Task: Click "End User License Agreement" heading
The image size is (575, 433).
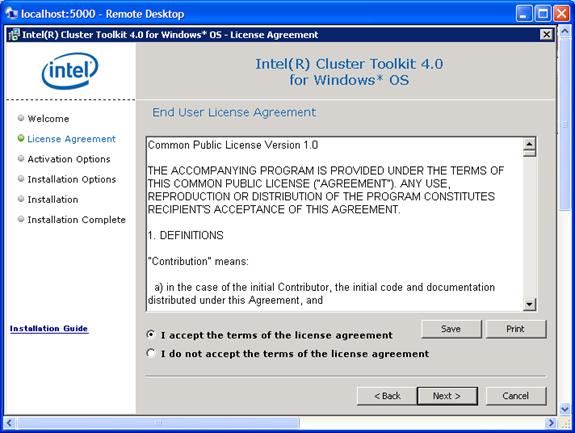Action: tap(234, 112)
